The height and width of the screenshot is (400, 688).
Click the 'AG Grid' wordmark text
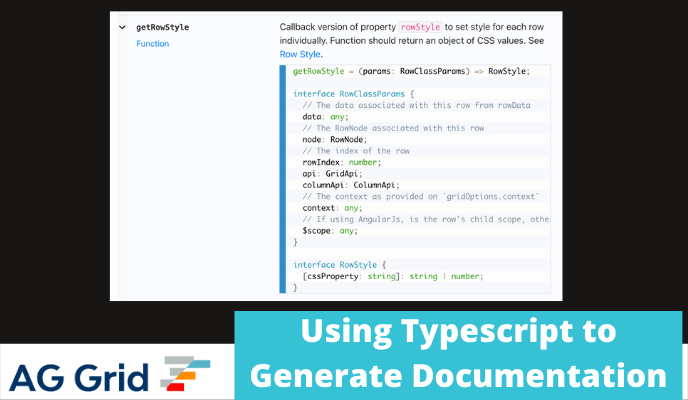[x=79, y=377]
